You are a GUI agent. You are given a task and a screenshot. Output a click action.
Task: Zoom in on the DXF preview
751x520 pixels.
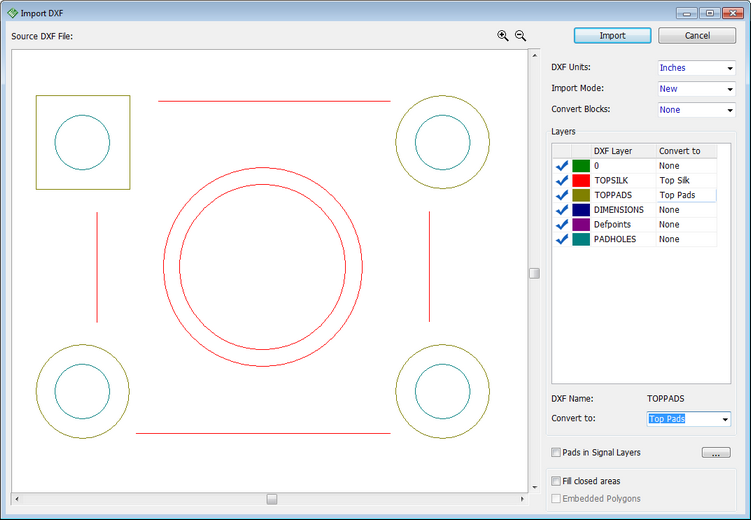(x=502, y=35)
